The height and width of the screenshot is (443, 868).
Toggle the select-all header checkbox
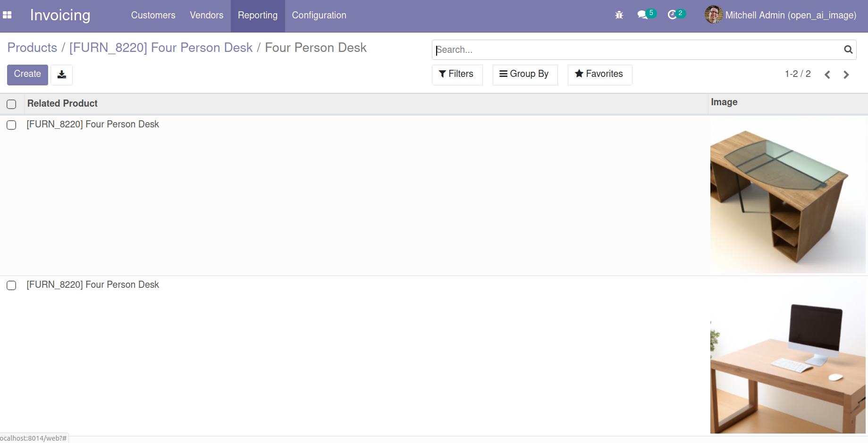pyautogui.click(x=11, y=104)
